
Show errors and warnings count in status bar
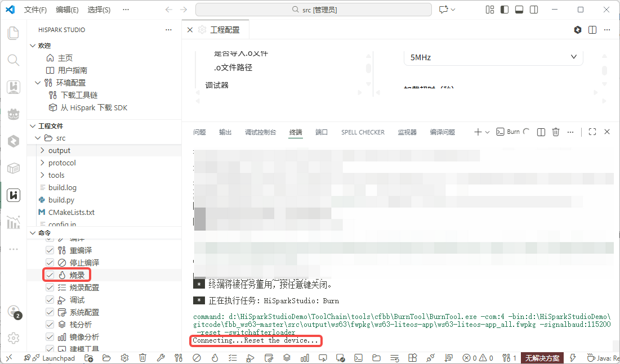coord(478,358)
